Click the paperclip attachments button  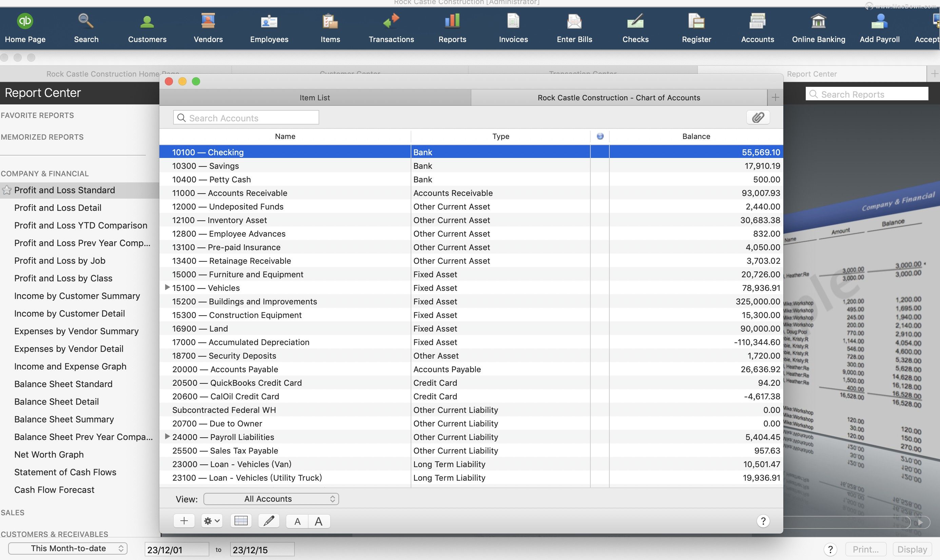click(x=758, y=117)
